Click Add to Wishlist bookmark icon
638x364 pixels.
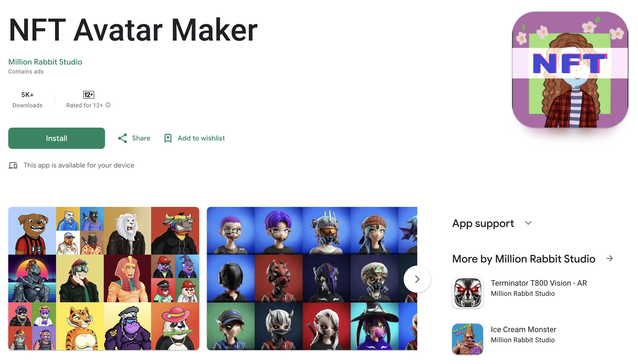[167, 138]
